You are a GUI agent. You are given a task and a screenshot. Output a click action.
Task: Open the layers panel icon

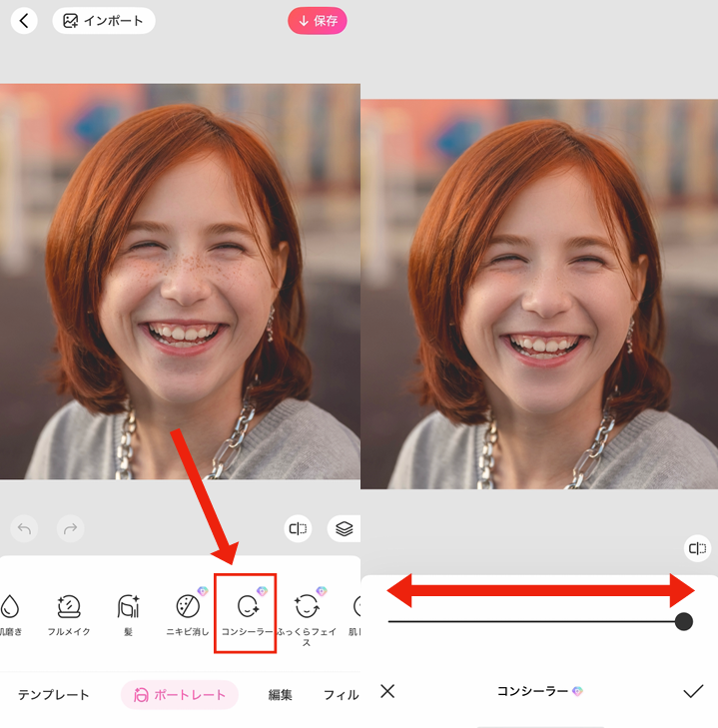[x=344, y=528]
